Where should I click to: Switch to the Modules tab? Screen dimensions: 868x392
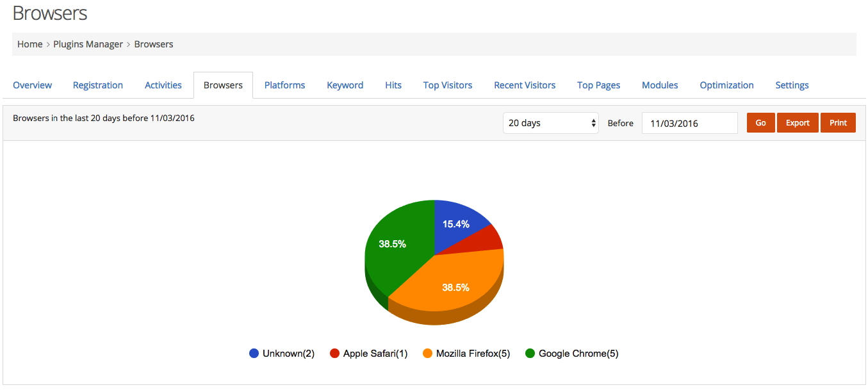660,85
